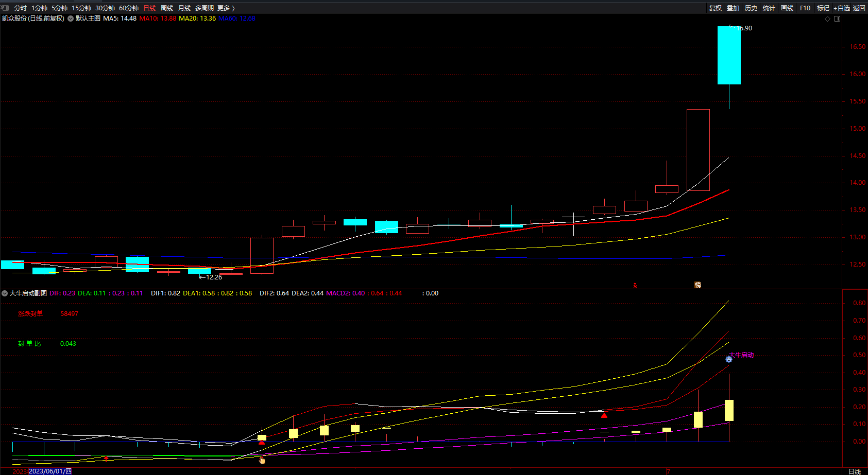Open the 复权 adjustment option
This screenshot has width=868, height=475.
716,8
